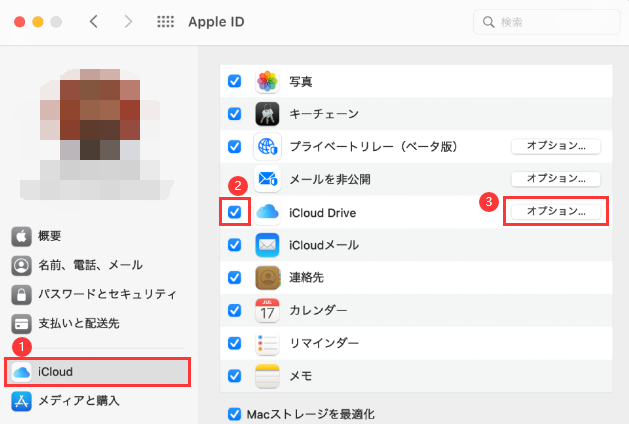629x424 pixels.
Task: Click the Apple ID profile picture
Action: (96, 134)
